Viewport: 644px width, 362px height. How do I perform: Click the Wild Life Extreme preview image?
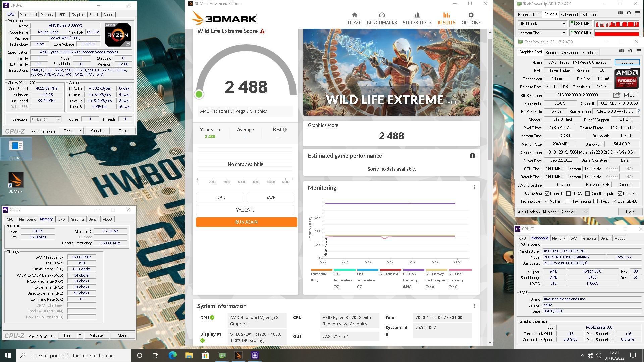(x=391, y=72)
